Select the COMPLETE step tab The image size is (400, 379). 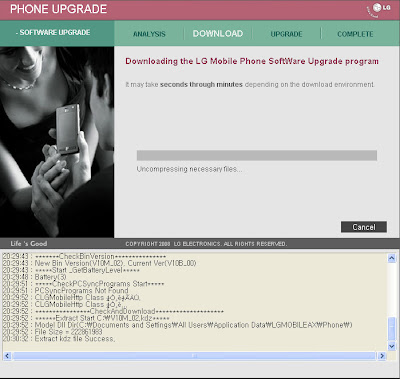point(355,34)
